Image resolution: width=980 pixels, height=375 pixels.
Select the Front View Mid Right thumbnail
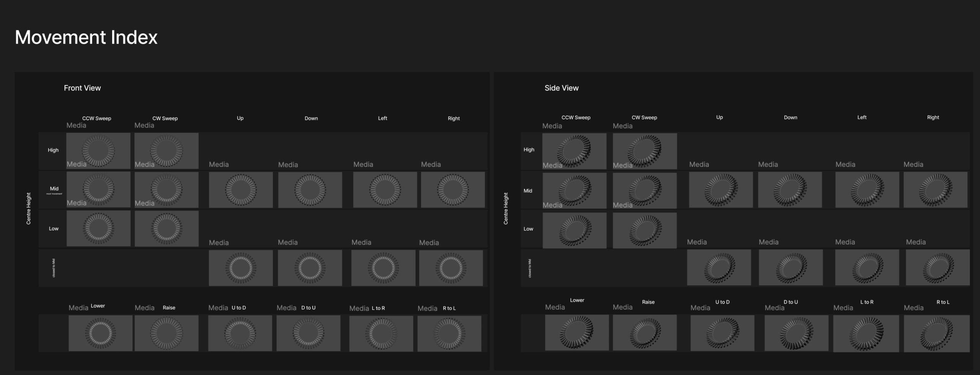pos(452,190)
